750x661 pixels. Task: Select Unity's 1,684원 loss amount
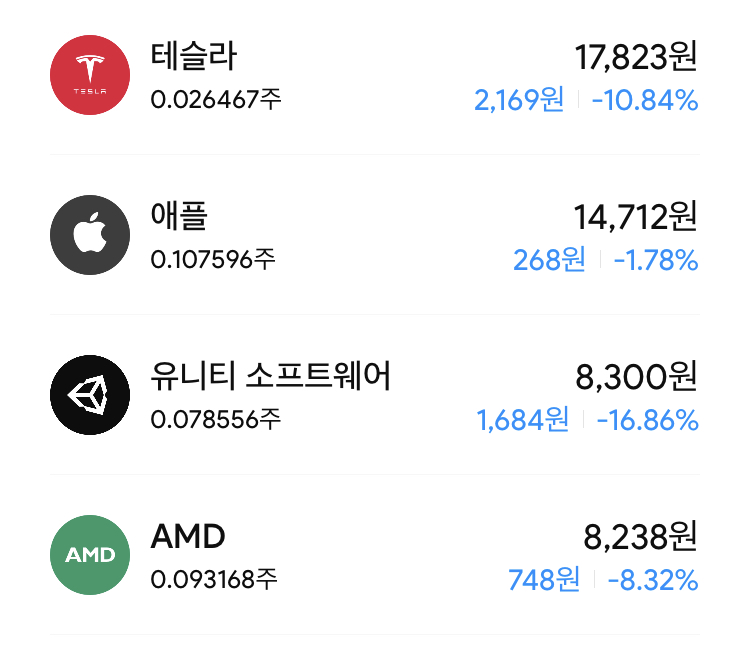pos(523,419)
